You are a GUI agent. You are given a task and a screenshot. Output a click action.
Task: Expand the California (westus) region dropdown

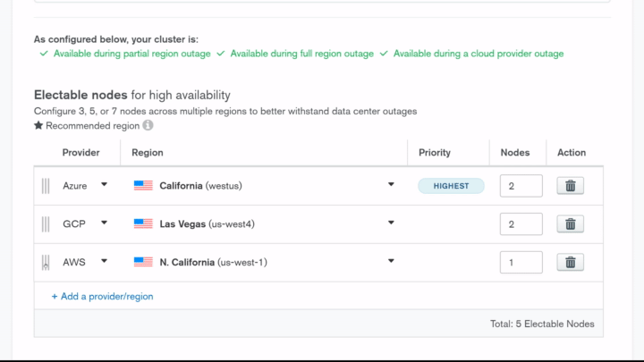click(391, 185)
